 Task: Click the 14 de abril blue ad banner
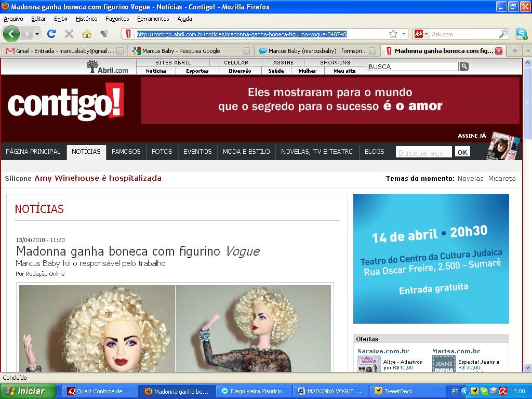click(431, 259)
